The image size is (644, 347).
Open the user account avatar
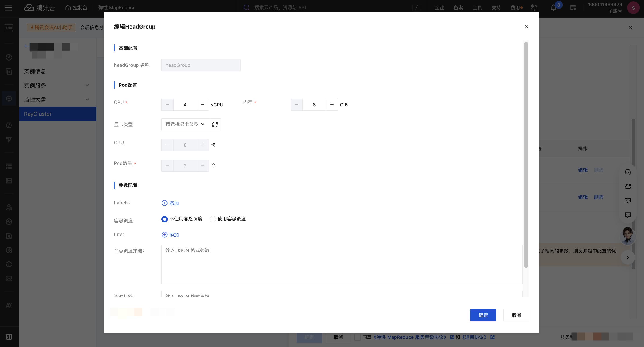pyautogui.click(x=633, y=8)
